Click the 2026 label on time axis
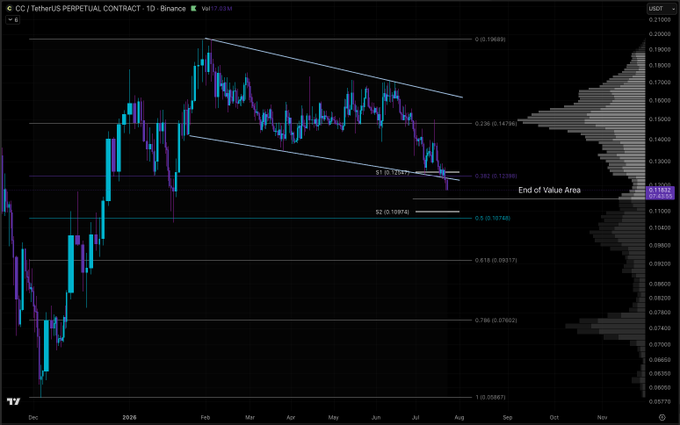The image size is (680, 425). [x=129, y=417]
